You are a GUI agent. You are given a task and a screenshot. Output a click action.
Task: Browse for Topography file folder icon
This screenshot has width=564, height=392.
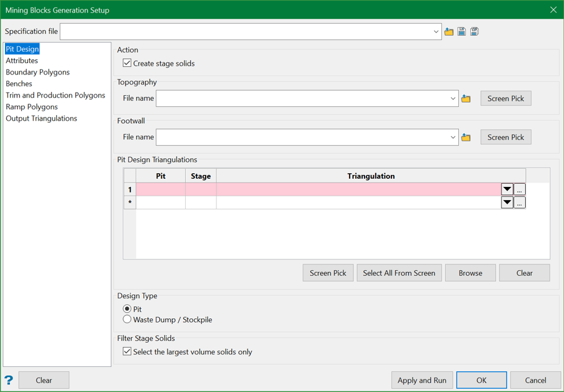(466, 99)
